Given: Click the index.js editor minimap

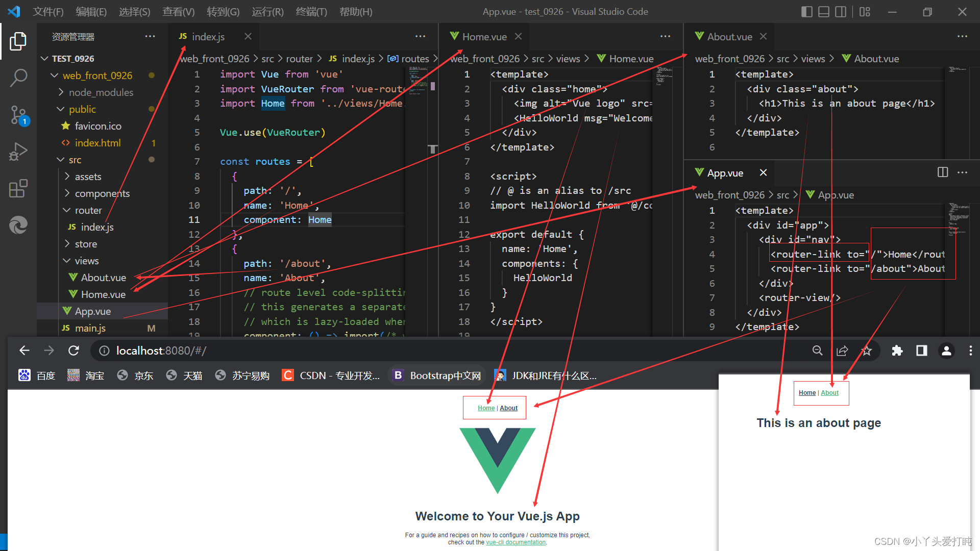Looking at the screenshot, I should point(418,80).
